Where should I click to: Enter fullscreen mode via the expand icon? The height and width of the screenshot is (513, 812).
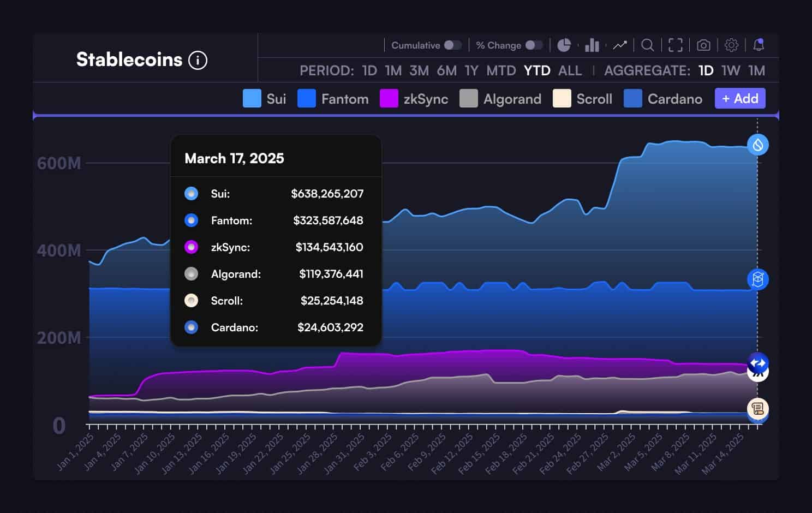(675, 45)
